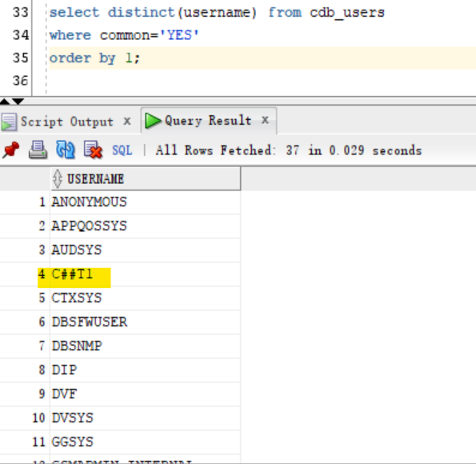Click line number 35 in the editor gutter
The height and width of the screenshot is (464, 476).
(x=21, y=58)
